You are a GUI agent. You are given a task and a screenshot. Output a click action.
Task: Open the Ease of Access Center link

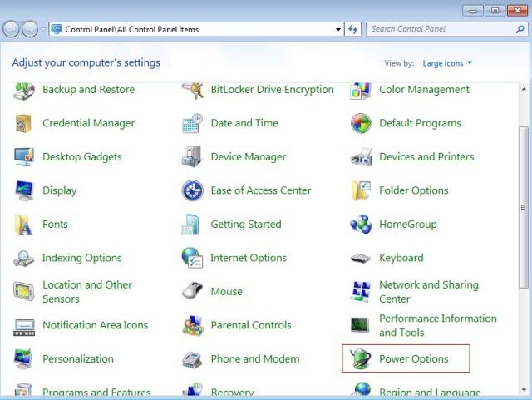(x=261, y=190)
